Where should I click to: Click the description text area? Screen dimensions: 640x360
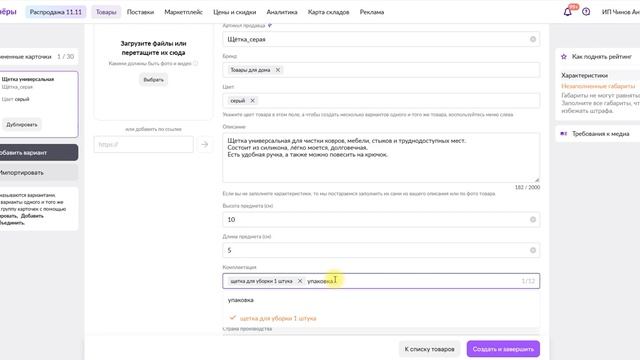[381, 158]
